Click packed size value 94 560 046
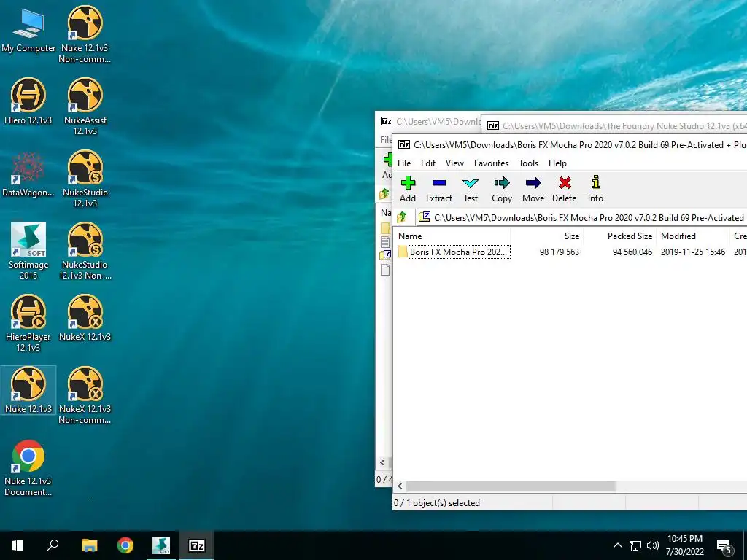747x560 pixels. click(x=632, y=252)
